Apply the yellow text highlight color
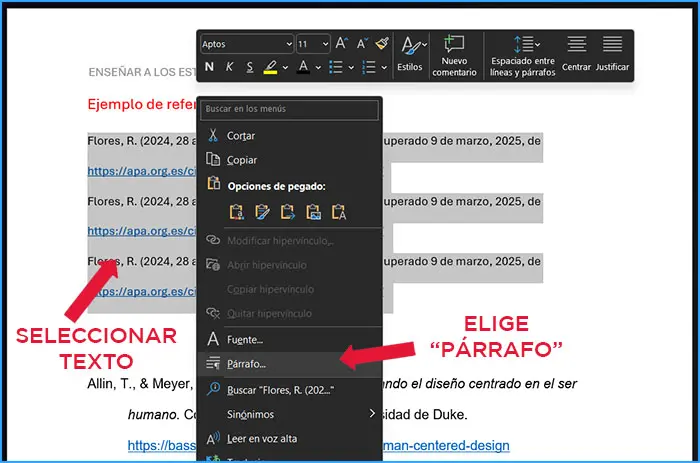Viewport: 700px width, 463px height. coord(270,67)
